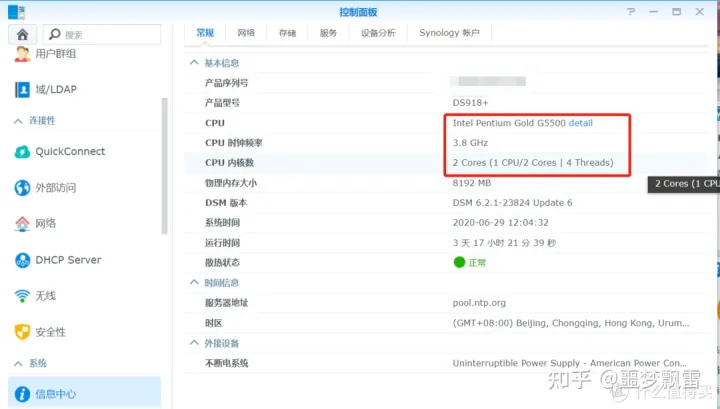Select the GMT+08:00 Beijing timezone value
Viewport: 720px width, 409px height.
click(571, 323)
